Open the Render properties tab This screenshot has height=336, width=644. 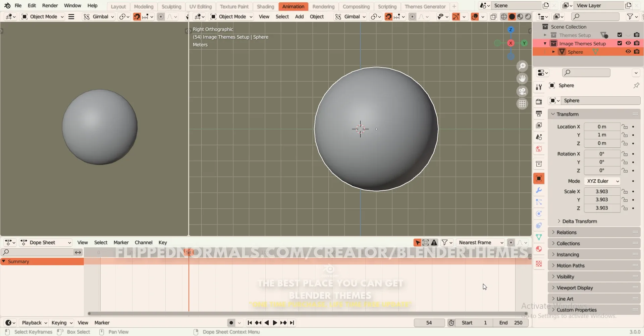(x=539, y=101)
